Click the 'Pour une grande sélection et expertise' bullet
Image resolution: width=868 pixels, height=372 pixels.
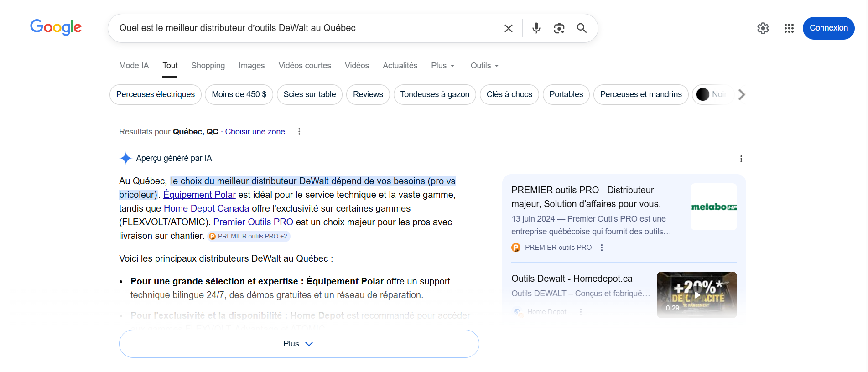pos(290,288)
